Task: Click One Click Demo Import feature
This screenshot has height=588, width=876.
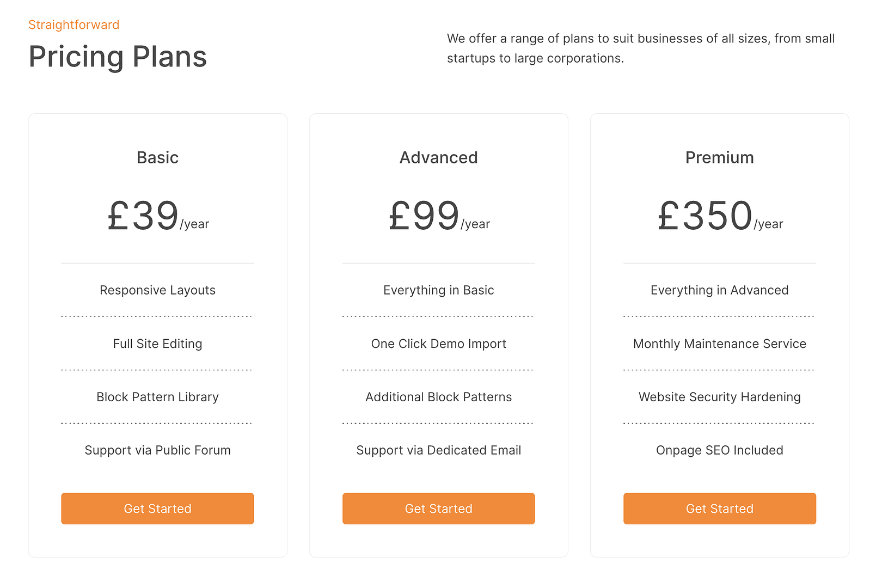Action: coord(438,344)
